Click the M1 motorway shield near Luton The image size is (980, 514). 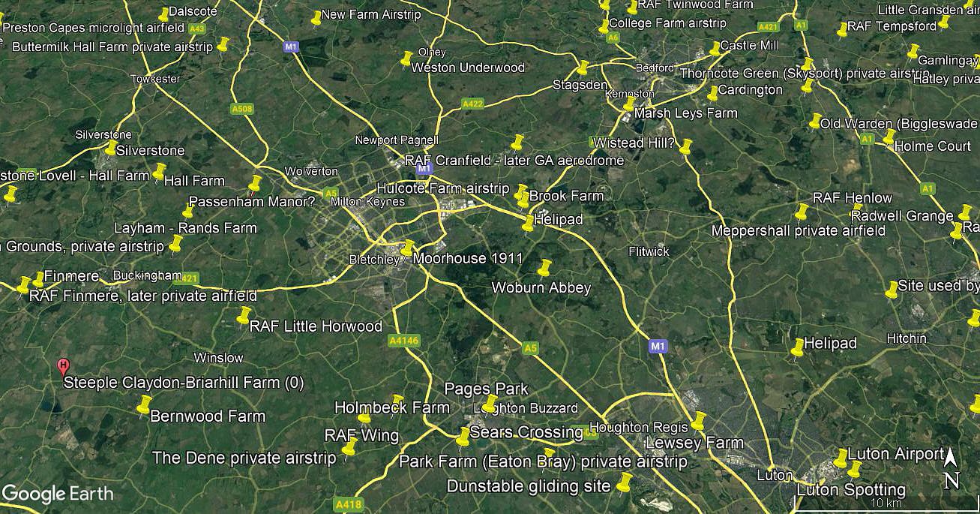(x=658, y=346)
